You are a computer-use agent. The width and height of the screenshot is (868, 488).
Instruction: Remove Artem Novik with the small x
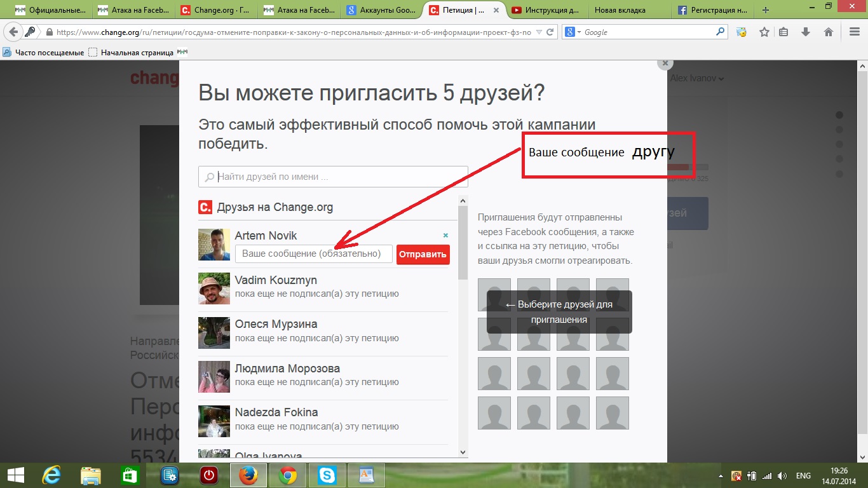445,235
